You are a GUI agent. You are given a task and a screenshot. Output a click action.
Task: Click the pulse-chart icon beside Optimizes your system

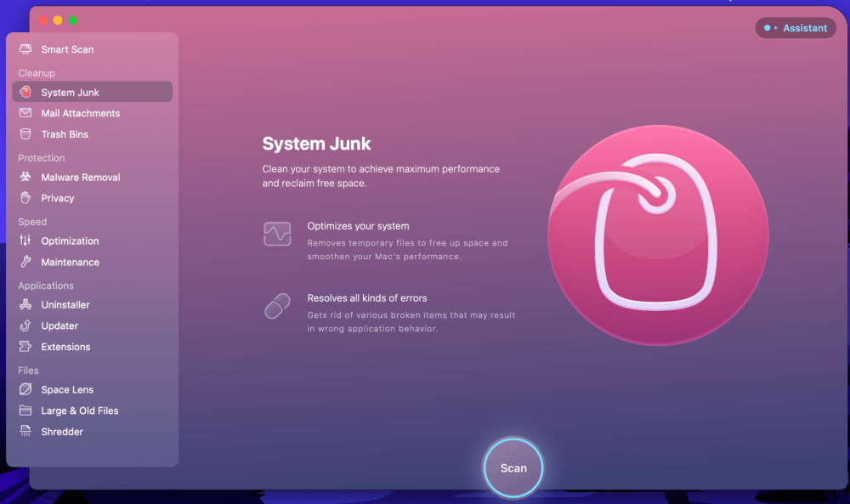[x=277, y=234]
